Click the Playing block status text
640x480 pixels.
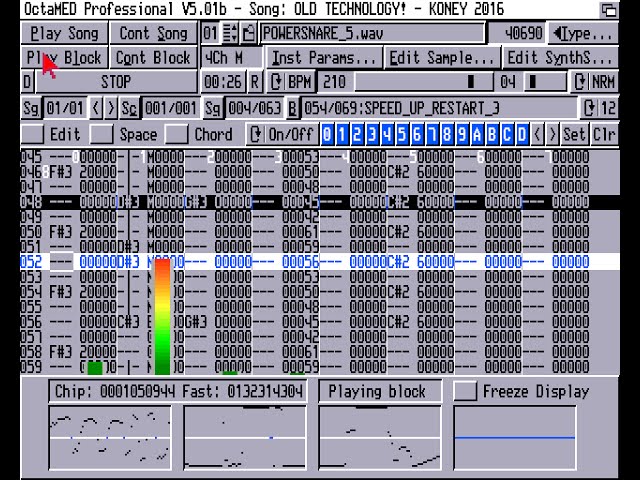pos(377,391)
